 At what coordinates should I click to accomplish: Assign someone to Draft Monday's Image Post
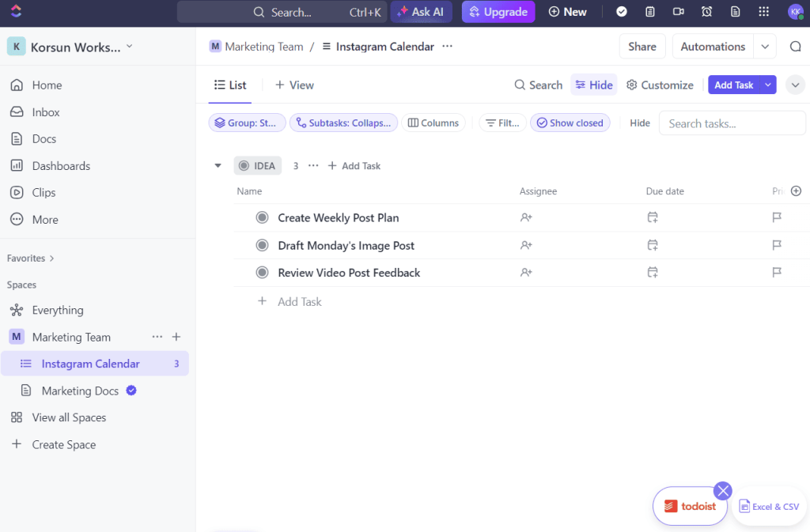click(x=526, y=246)
